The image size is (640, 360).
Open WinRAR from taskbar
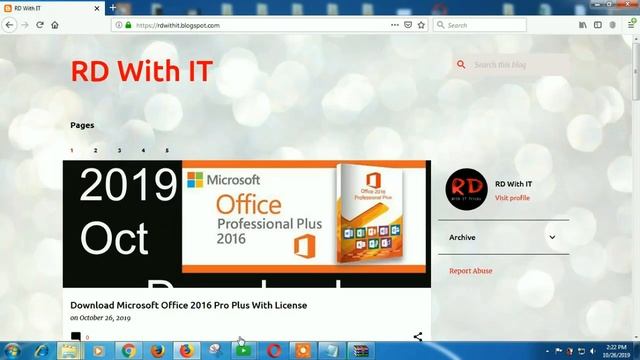pyautogui.click(x=361, y=351)
